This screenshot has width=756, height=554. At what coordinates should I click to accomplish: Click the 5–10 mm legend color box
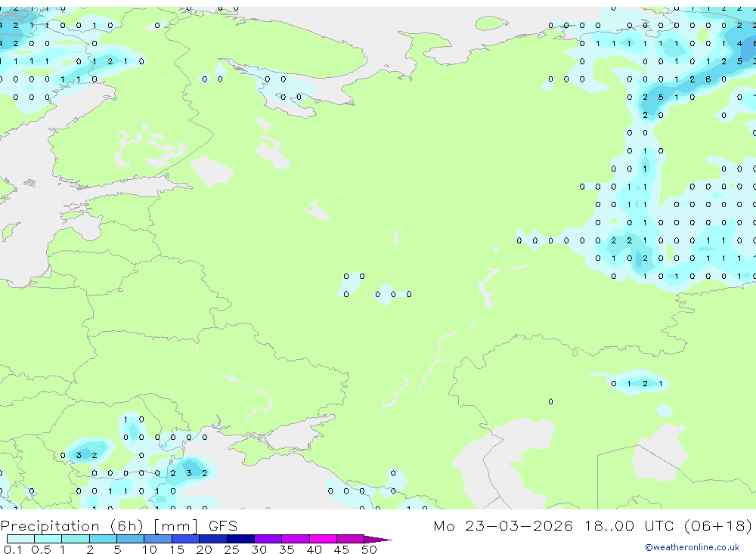point(131,539)
